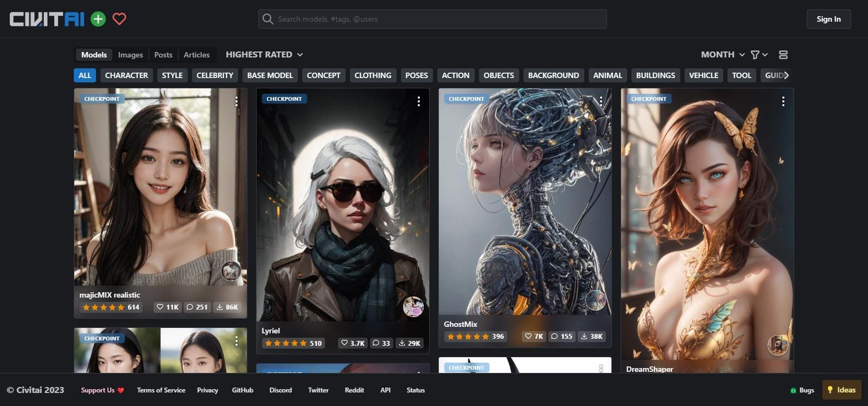
Task: Click Lyriel likes count 3.7K
Action: click(352, 343)
